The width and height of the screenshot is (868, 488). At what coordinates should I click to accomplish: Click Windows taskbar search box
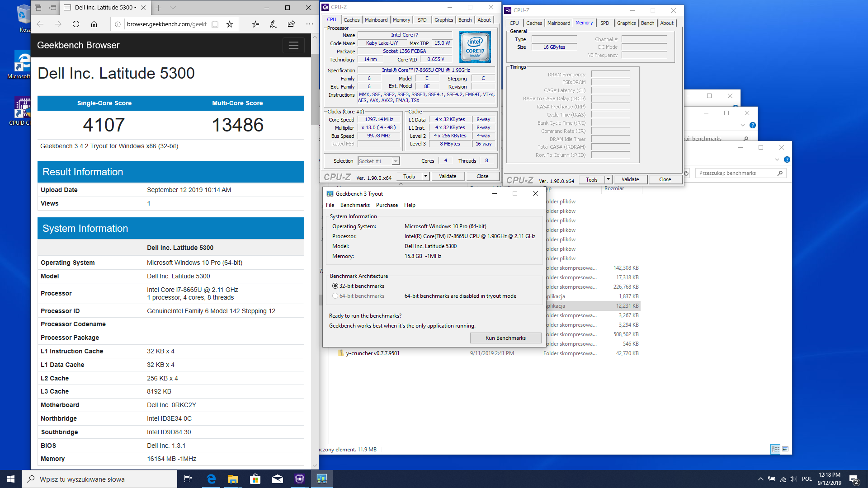(x=99, y=479)
